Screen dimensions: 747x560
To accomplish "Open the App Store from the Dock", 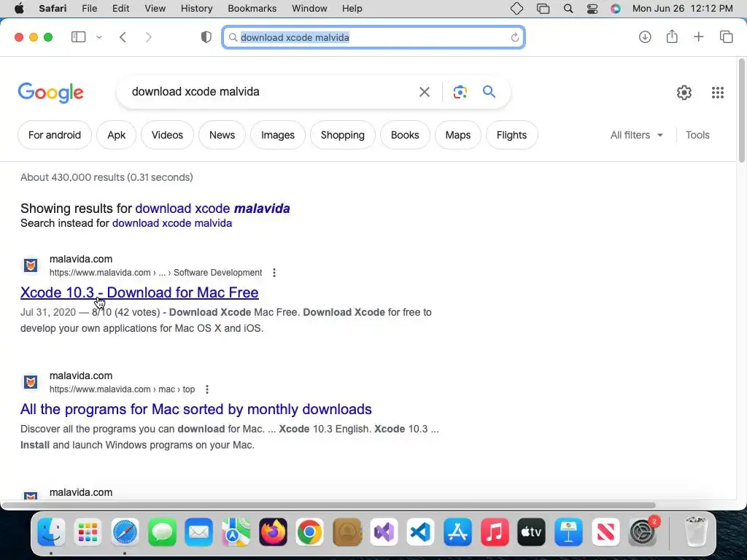I will [x=457, y=532].
